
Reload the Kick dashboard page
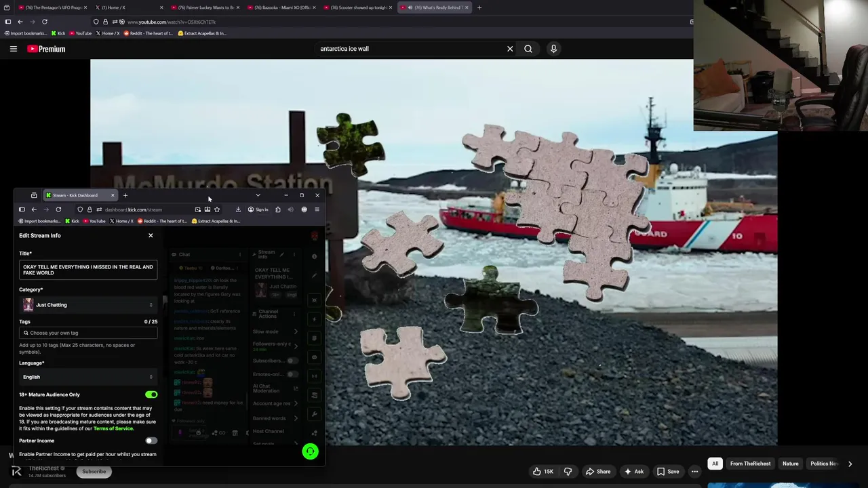coord(58,209)
